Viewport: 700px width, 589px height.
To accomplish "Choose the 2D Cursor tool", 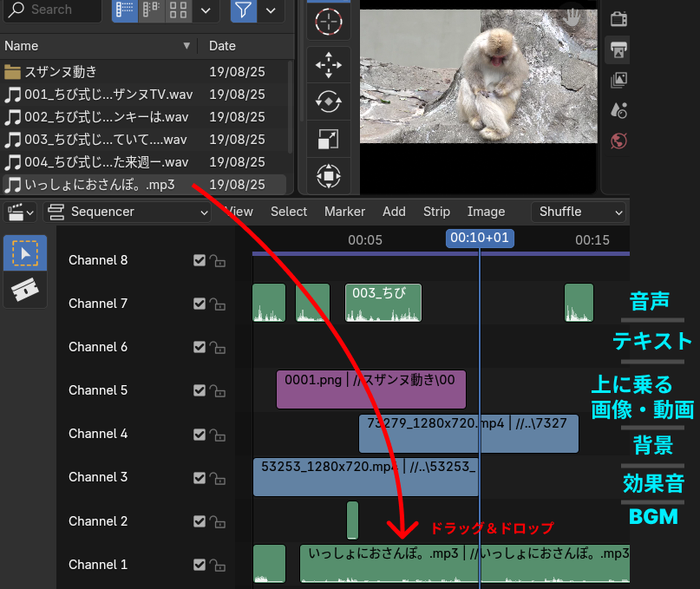I will (x=328, y=22).
